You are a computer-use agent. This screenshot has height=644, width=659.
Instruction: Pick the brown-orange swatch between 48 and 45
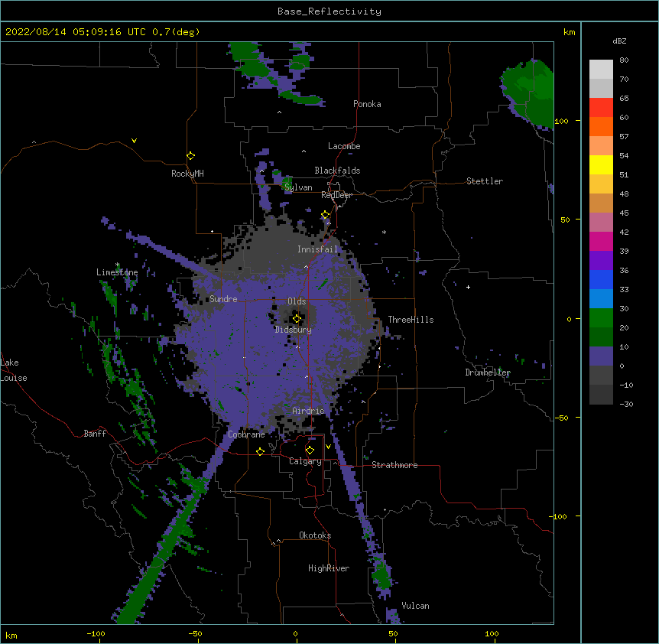(601, 203)
